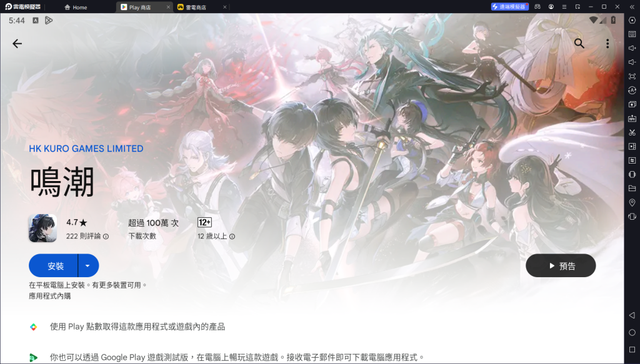Click the install APK icon in sidebar
Screen dimensions: 640x364
632,118
